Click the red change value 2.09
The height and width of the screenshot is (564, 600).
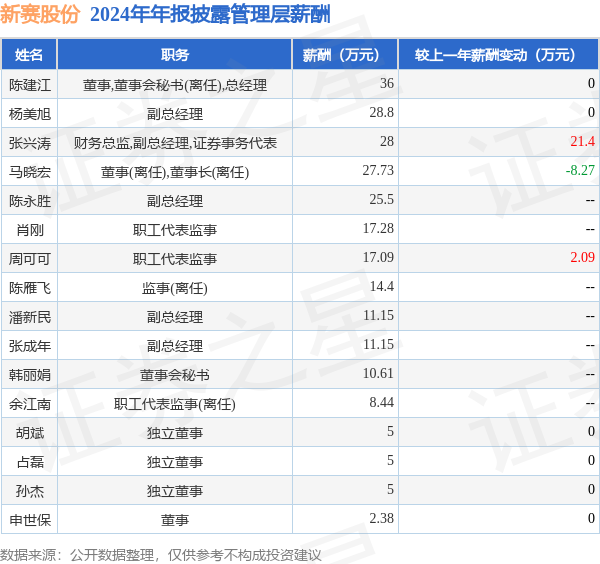(x=582, y=258)
